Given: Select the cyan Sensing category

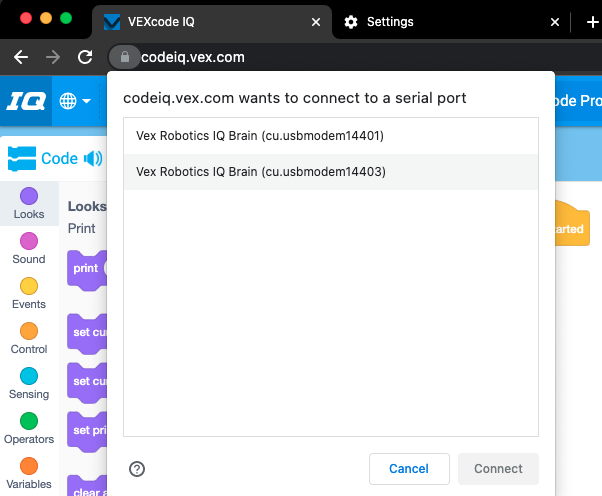Looking at the screenshot, I should [29, 383].
